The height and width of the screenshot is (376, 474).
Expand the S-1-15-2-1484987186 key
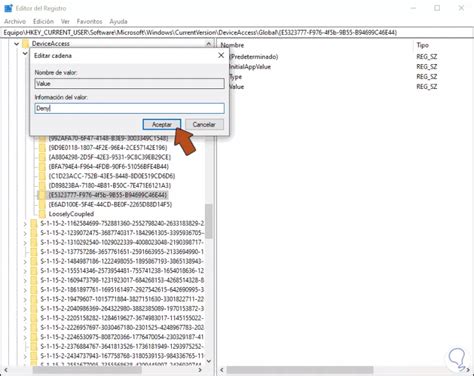25,262
